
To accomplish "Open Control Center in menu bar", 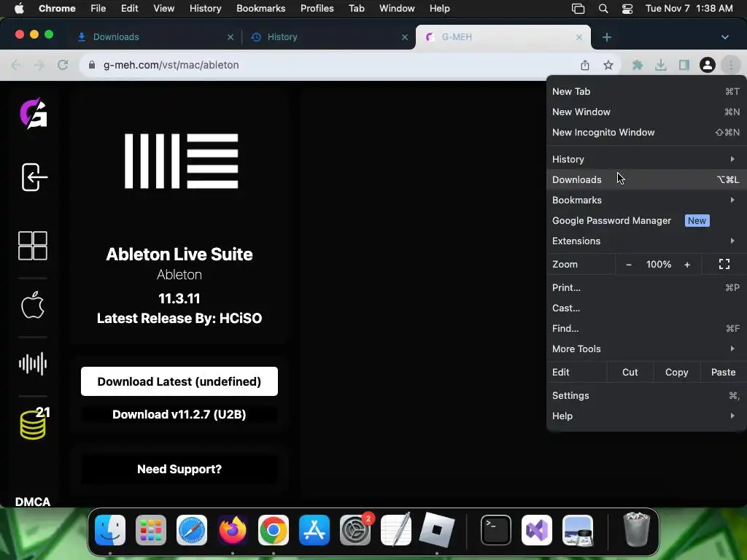I will click(x=627, y=9).
